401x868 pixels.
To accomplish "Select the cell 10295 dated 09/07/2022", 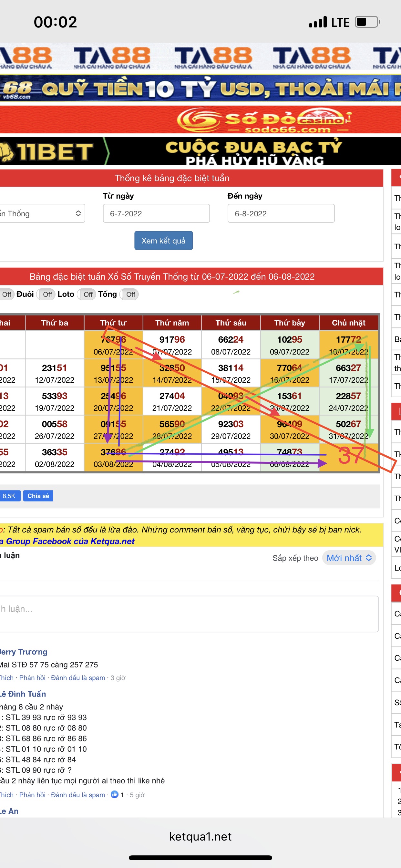I will pyautogui.click(x=290, y=345).
